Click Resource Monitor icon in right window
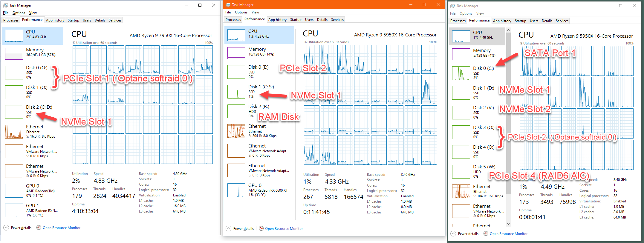 486,233
